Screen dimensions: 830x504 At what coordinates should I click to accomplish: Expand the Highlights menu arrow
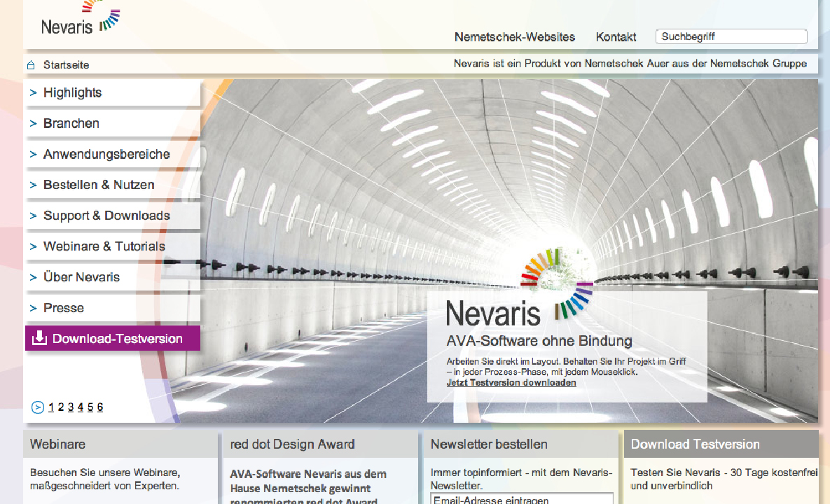pyautogui.click(x=34, y=93)
